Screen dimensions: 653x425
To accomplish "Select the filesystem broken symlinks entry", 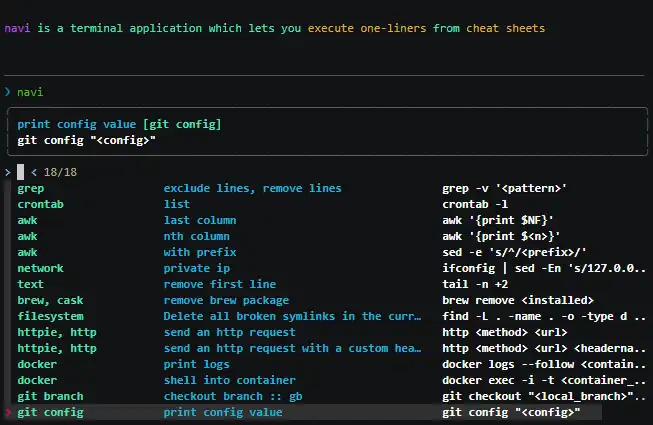I will click(x=272, y=316).
